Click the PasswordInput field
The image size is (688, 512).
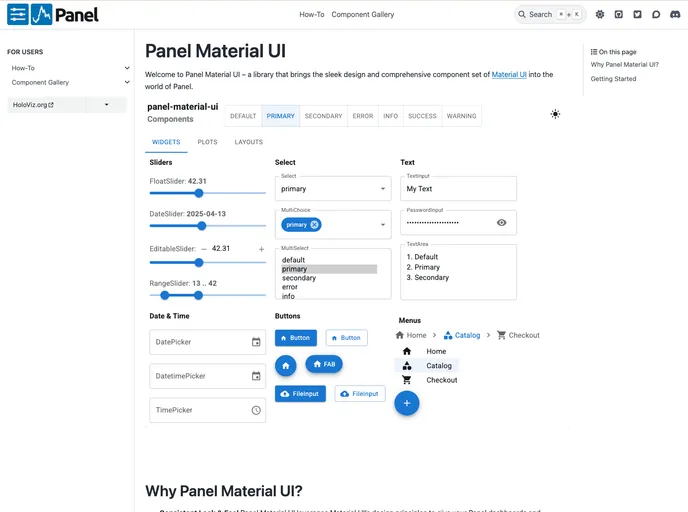459,222
